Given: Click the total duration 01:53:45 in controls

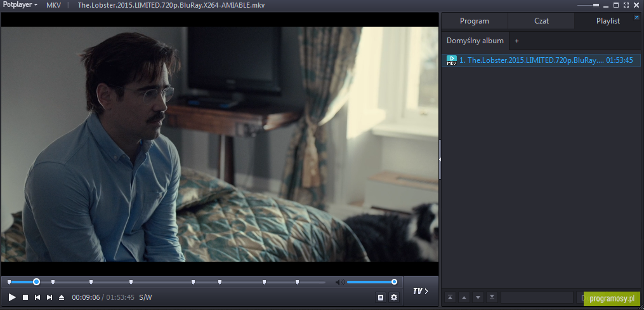Looking at the screenshot, I should pyautogui.click(x=121, y=297).
